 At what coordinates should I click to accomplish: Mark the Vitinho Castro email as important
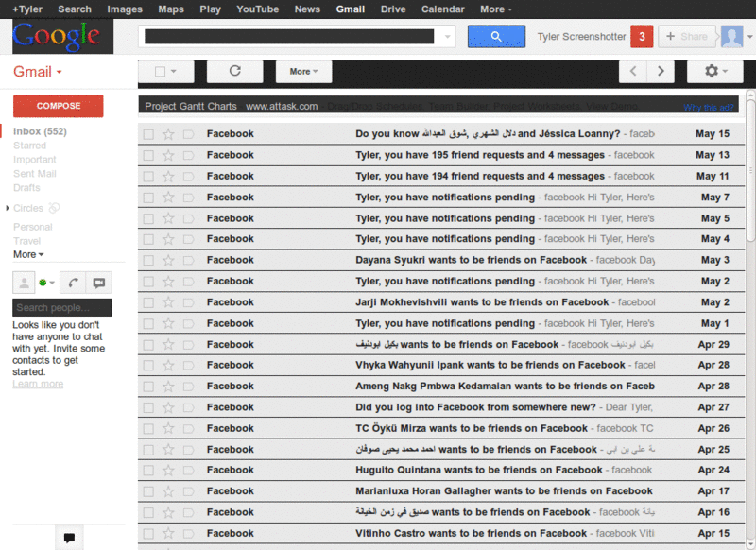pyautogui.click(x=188, y=534)
